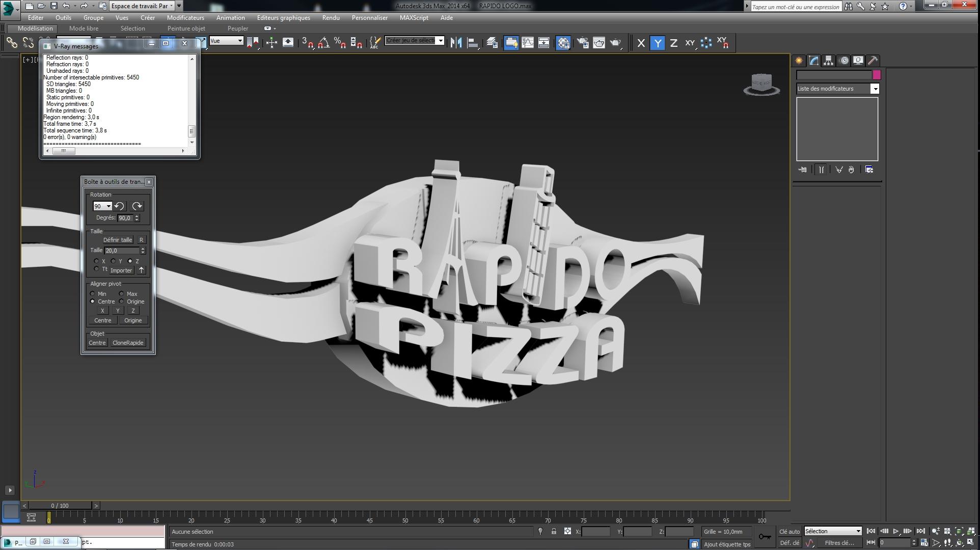Select the Max align pivot radio

(121, 293)
